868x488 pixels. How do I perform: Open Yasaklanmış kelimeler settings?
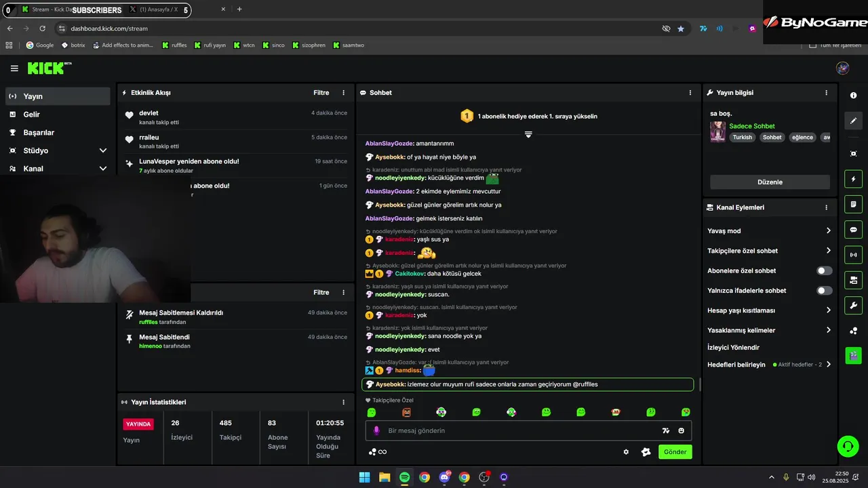click(769, 330)
